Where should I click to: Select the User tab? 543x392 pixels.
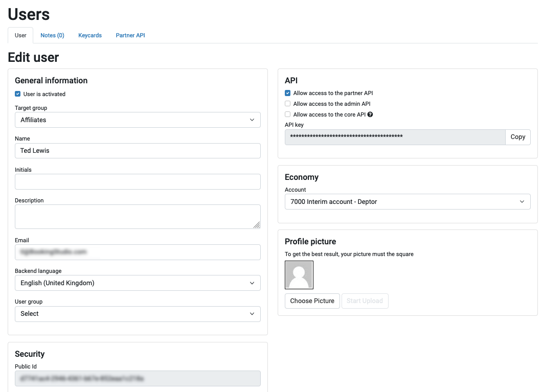[x=20, y=35]
